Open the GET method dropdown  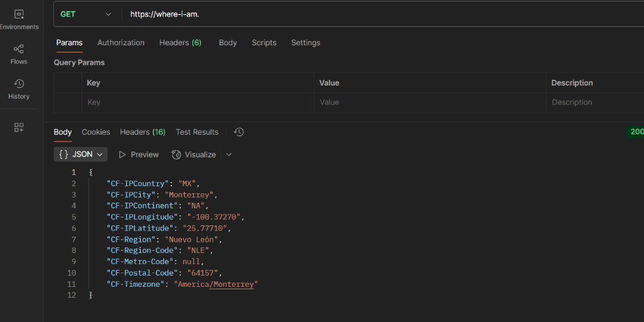[x=86, y=14]
